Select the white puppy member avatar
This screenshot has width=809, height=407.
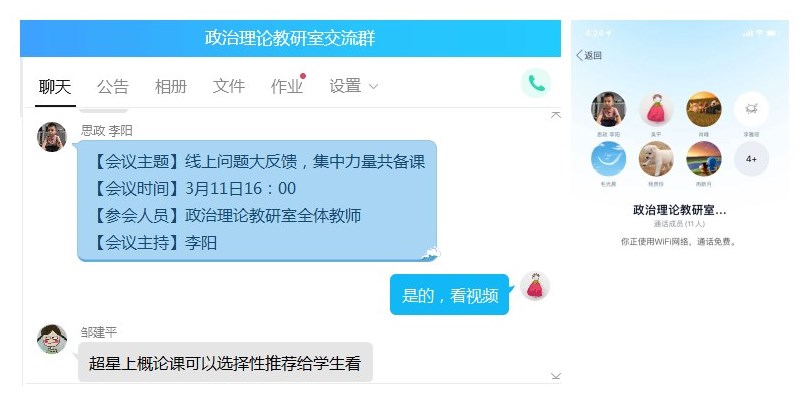(656, 159)
